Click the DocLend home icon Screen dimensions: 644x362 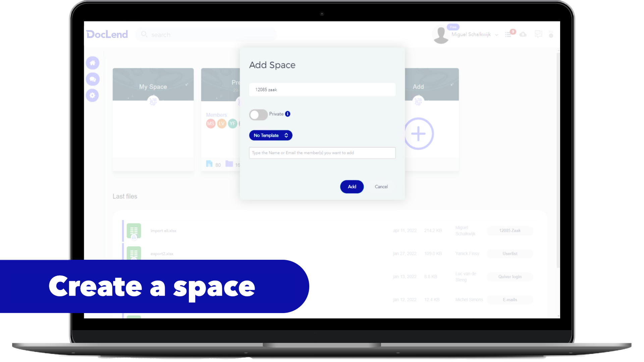point(93,63)
